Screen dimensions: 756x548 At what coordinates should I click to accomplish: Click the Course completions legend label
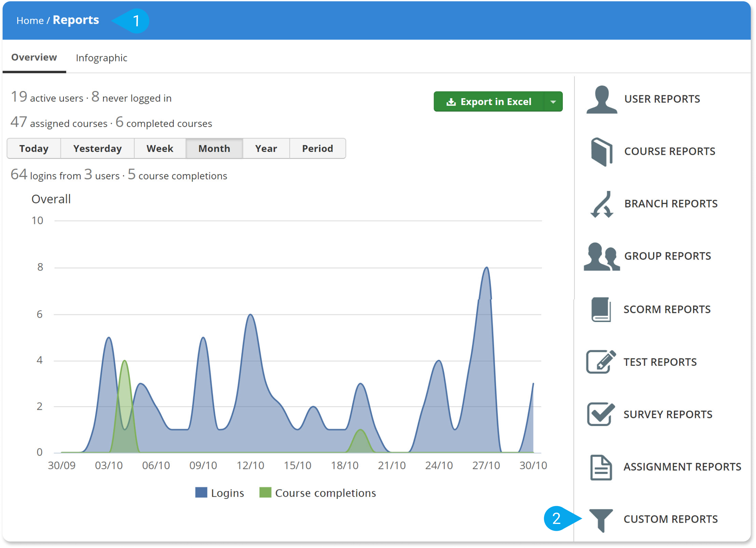(x=325, y=493)
